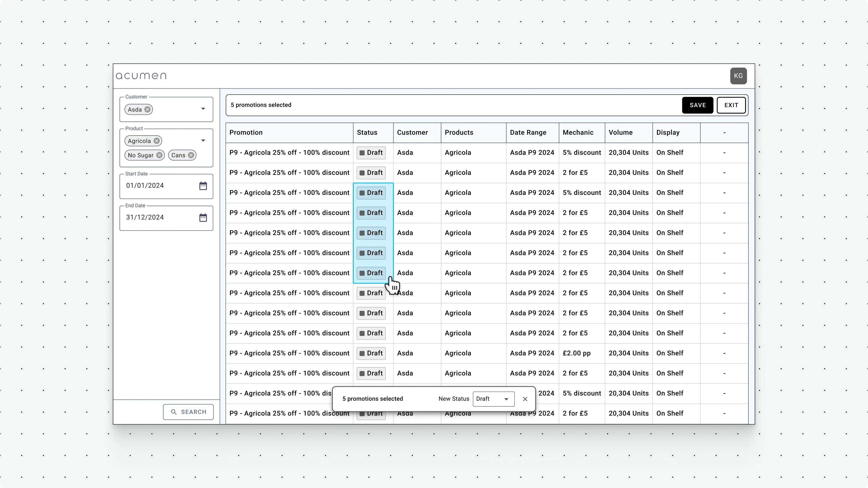This screenshot has height=488, width=868.
Task: Open the New Status dropdown in the popup
Action: point(493,399)
